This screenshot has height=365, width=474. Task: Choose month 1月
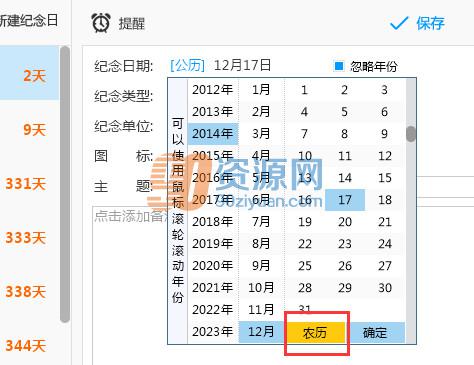click(x=261, y=90)
